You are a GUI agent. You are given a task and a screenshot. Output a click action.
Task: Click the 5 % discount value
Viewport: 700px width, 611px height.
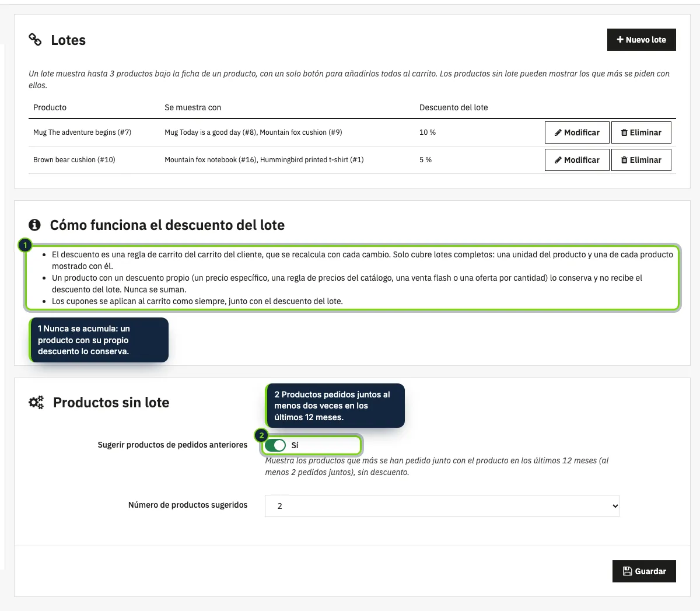coord(425,160)
